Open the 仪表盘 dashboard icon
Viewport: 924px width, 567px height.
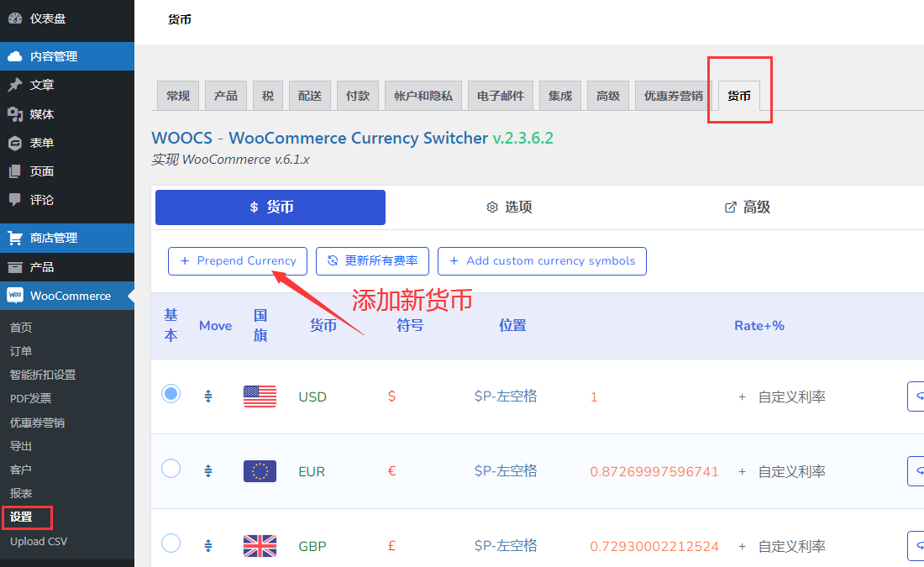15,18
